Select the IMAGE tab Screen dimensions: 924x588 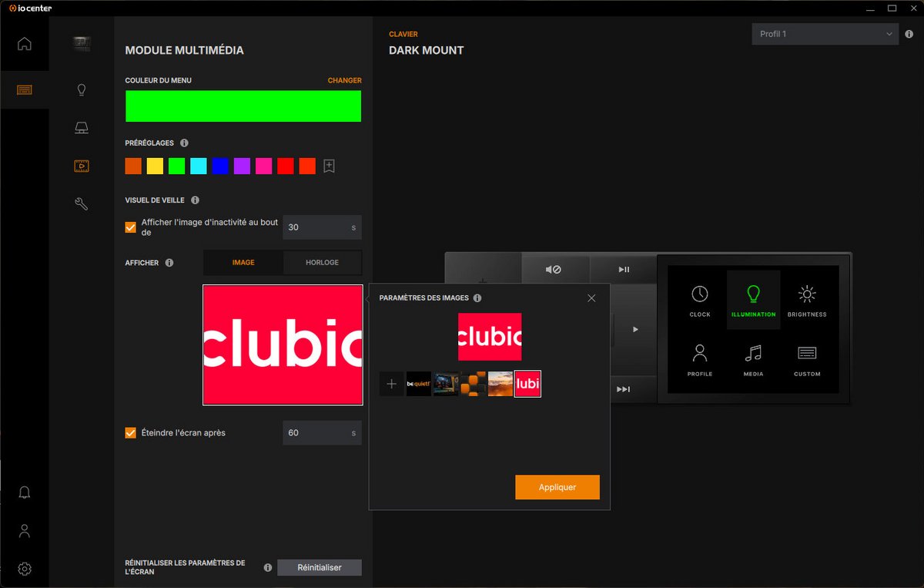[243, 263]
